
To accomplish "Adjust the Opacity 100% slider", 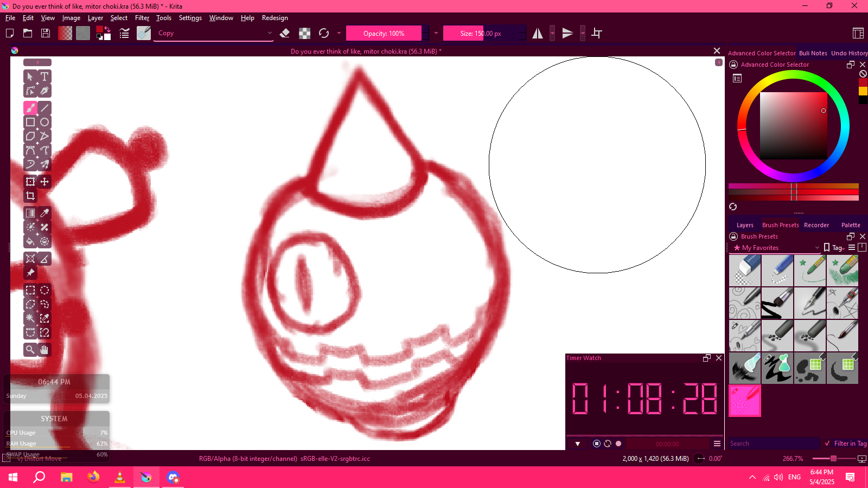I will [384, 33].
